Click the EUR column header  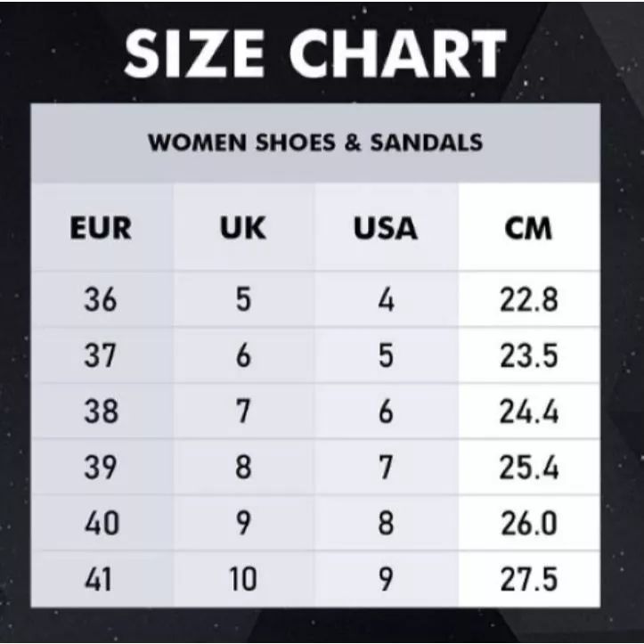(x=100, y=229)
